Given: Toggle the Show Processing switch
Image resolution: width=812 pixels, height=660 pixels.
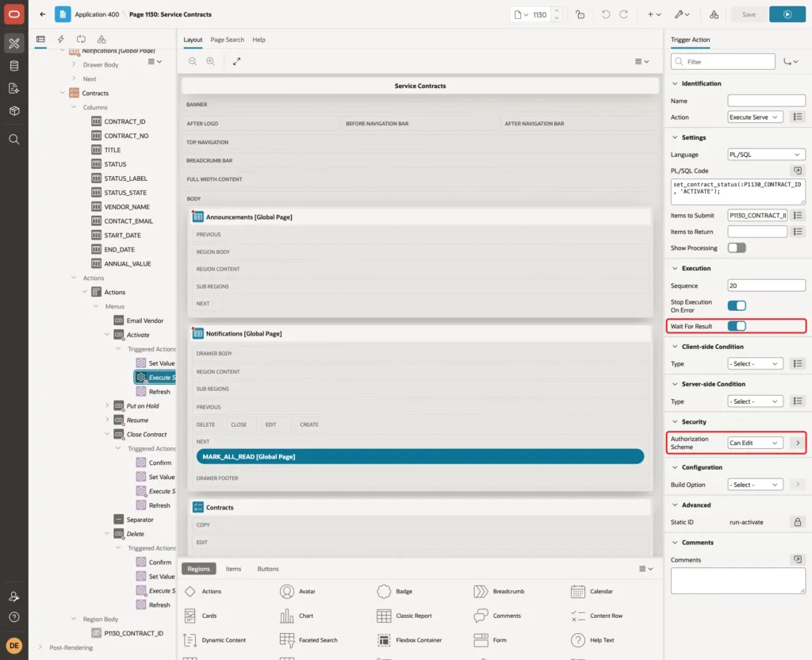Looking at the screenshot, I should [737, 248].
